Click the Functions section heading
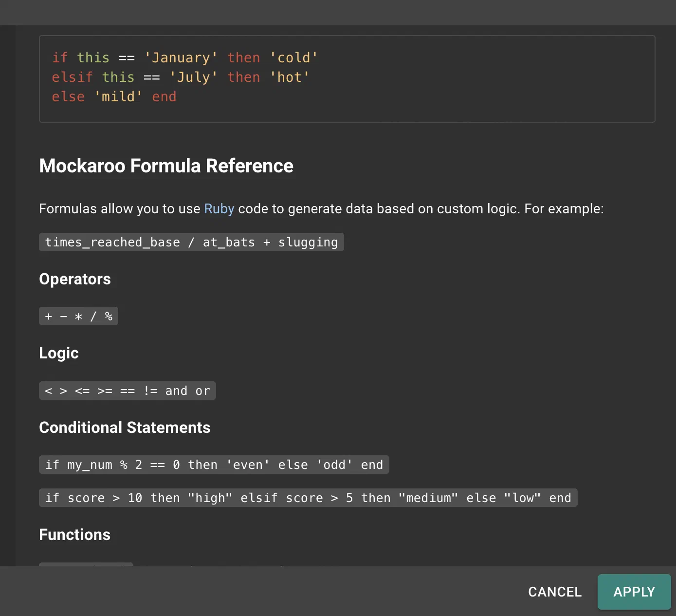This screenshot has width=676, height=616. pos(74,535)
